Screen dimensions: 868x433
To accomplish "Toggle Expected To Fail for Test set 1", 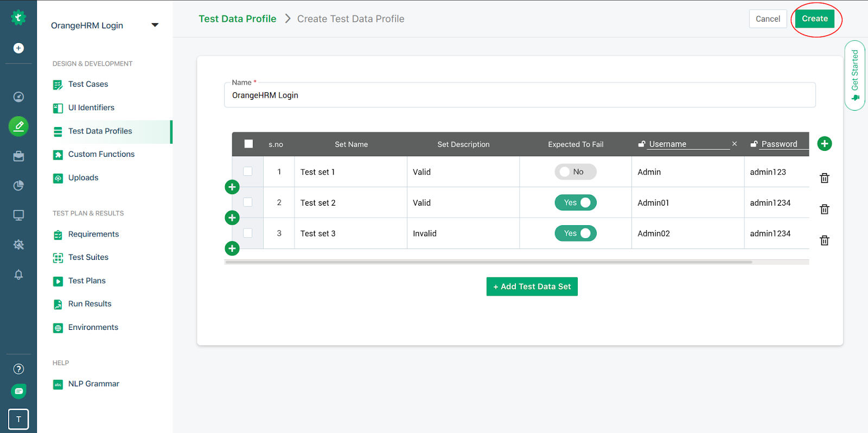I will pos(576,172).
